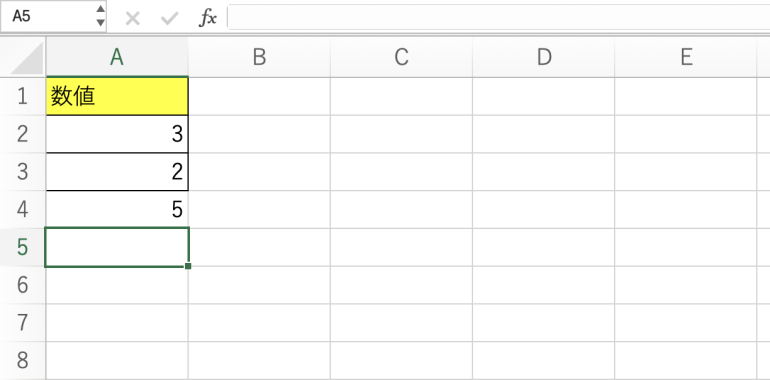Select row 1 header
Viewport: 770px width, 380px height.
(23, 96)
